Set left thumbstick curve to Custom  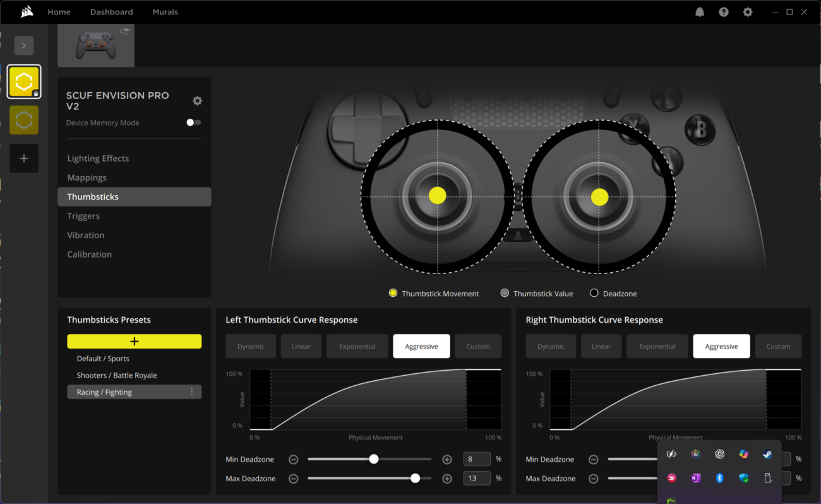point(478,346)
